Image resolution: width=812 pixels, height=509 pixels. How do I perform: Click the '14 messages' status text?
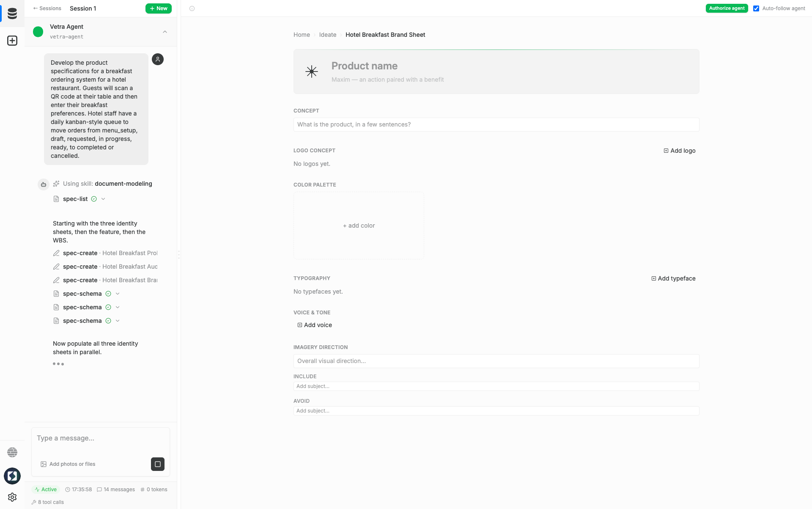pyautogui.click(x=119, y=490)
